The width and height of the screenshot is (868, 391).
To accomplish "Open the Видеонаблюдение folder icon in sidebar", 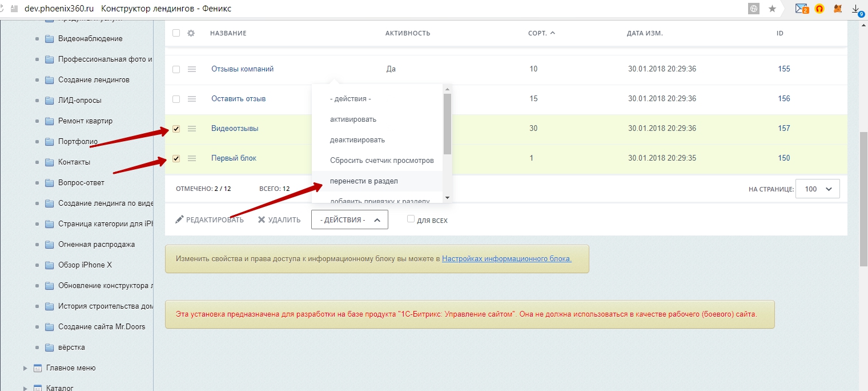I will tap(49, 39).
